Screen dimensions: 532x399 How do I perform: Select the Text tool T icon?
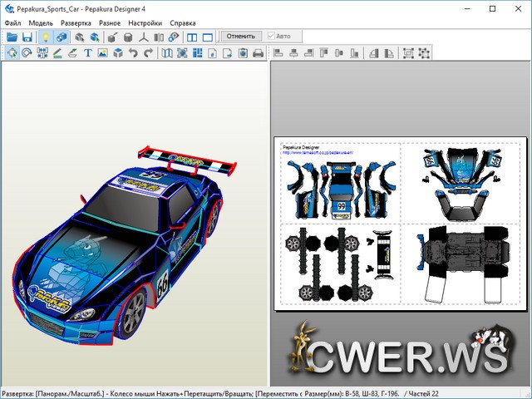[88, 53]
